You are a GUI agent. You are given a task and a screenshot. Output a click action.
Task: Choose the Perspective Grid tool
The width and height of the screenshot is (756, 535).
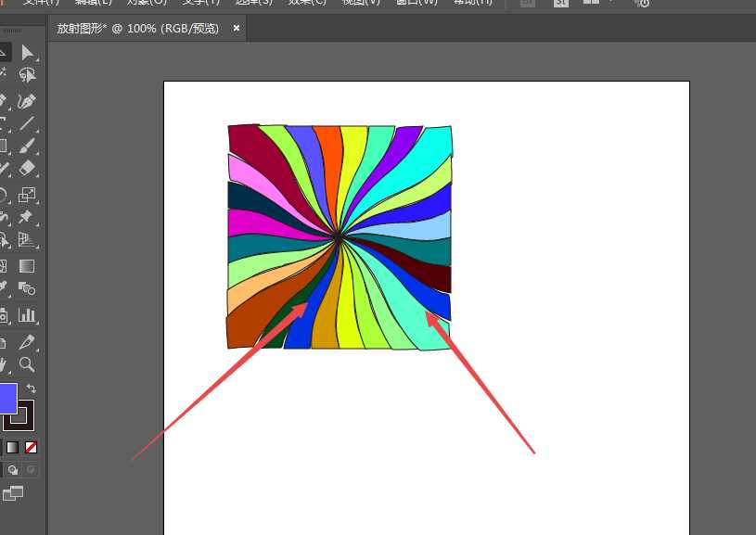click(27, 240)
